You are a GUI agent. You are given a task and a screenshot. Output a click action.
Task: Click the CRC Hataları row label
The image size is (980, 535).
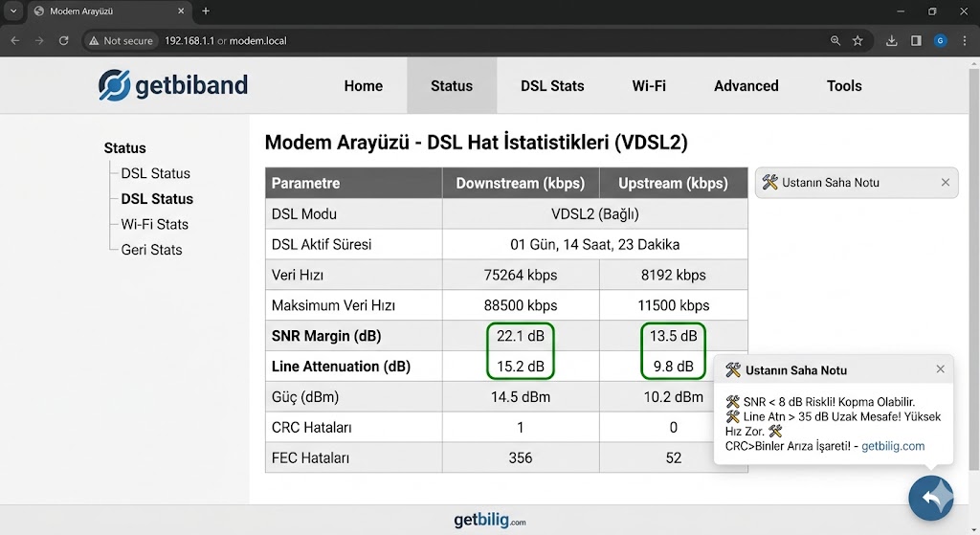(311, 428)
